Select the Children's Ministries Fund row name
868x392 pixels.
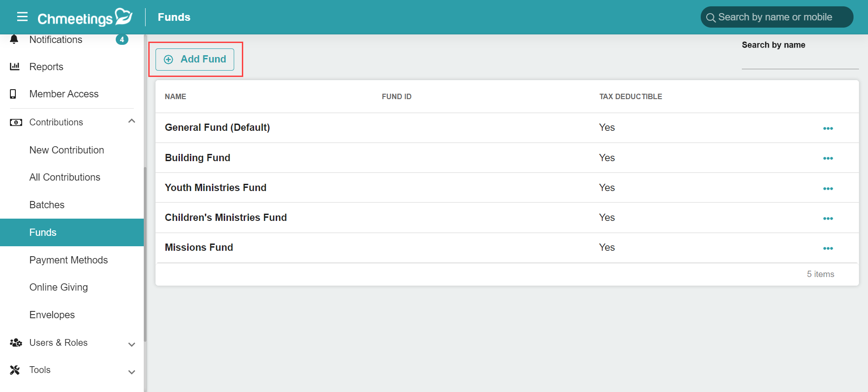(226, 217)
